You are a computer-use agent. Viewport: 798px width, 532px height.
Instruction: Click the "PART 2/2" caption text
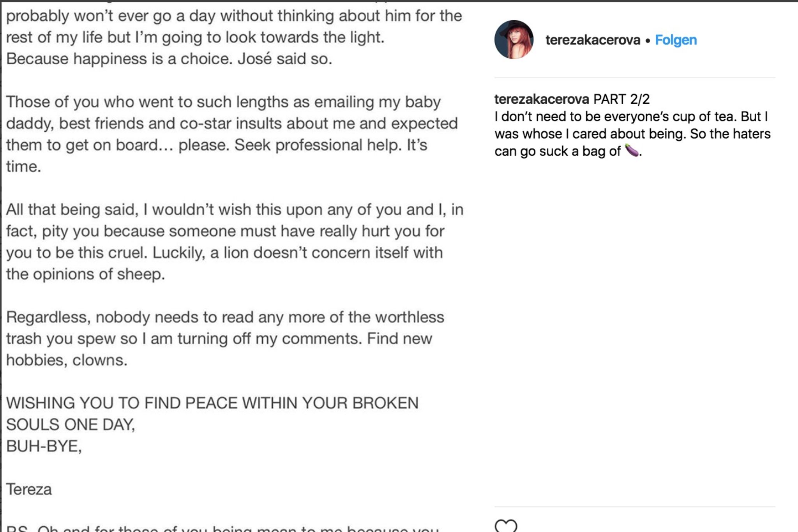pyautogui.click(x=621, y=99)
